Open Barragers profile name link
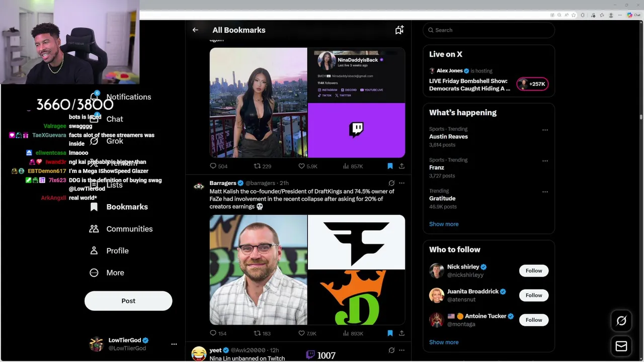The width and height of the screenshot is (644, 362). tap(223, 183)
